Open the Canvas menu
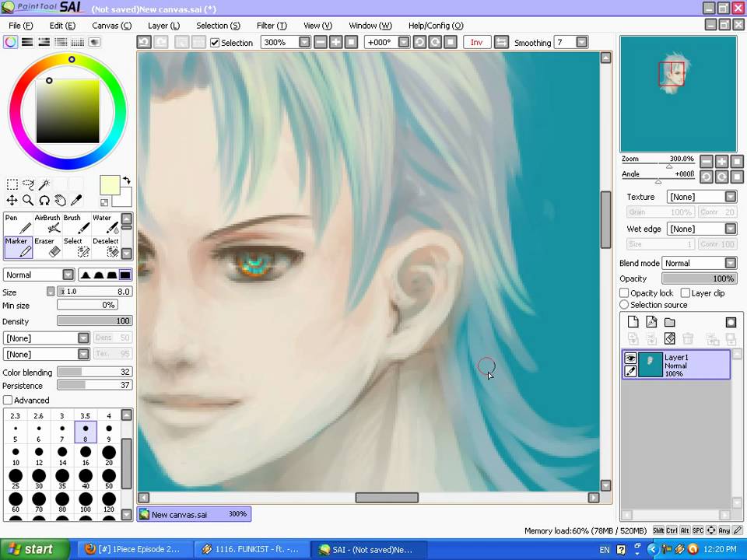 111,26
